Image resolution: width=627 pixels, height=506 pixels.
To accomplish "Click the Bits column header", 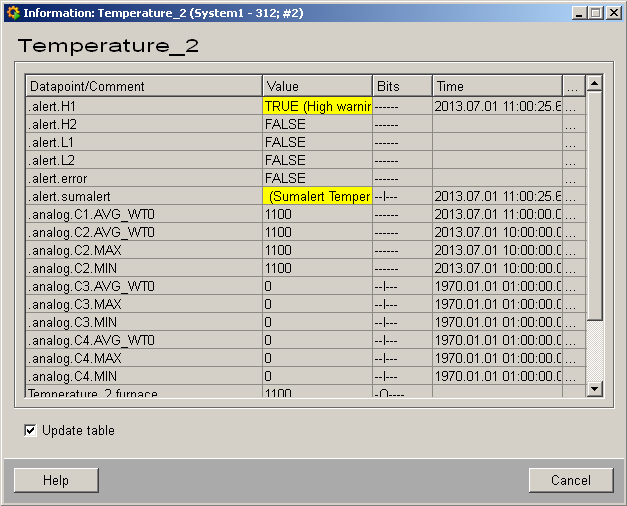I will [x=401, y=86].
